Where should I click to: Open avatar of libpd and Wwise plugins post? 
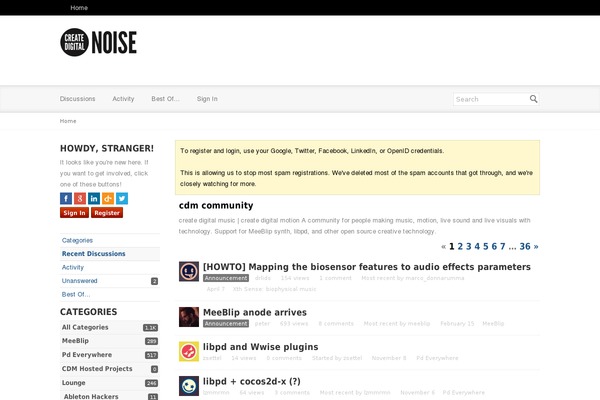189,351
